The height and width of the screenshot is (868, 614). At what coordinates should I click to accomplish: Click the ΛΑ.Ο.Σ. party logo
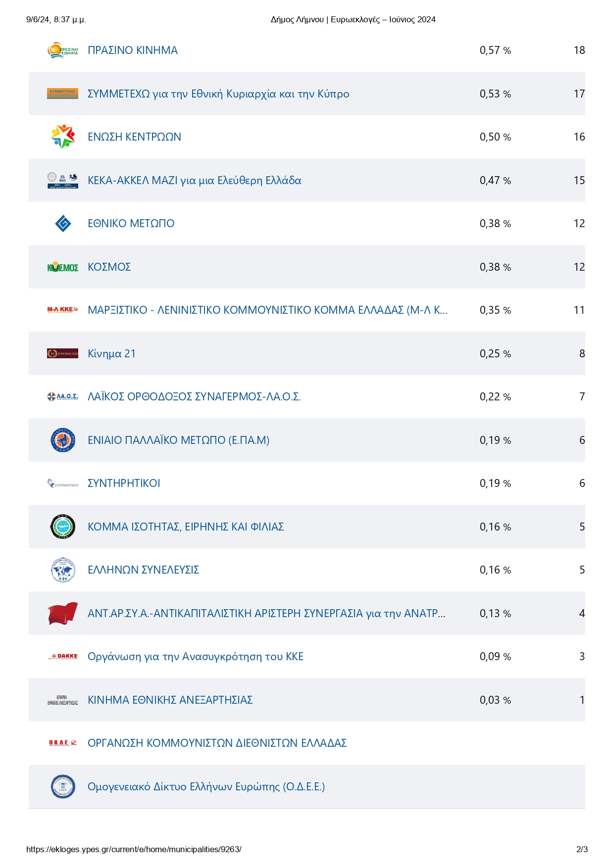tap(62, 397)
